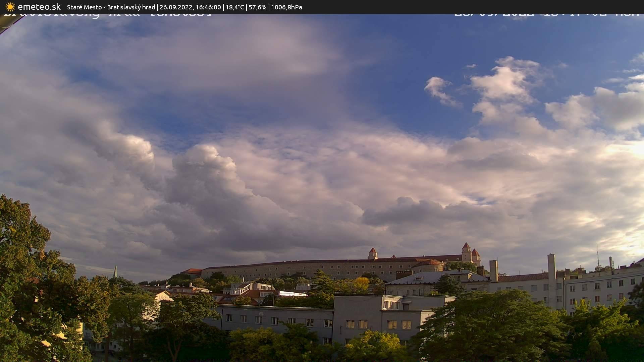Click the partially hidden camera timestamp overlay
The width and height of the screenshot is (644, 362).
547,15
